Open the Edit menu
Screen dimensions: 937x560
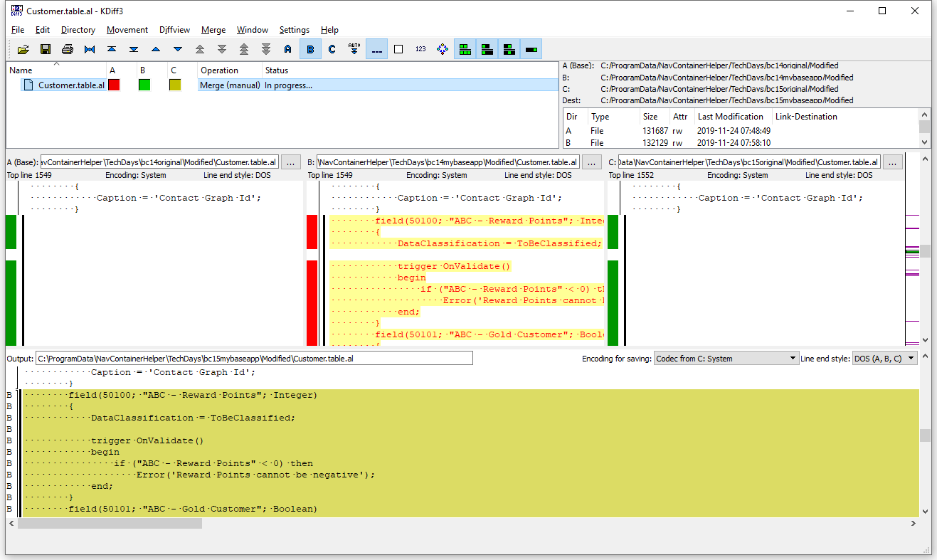(43, 30)
